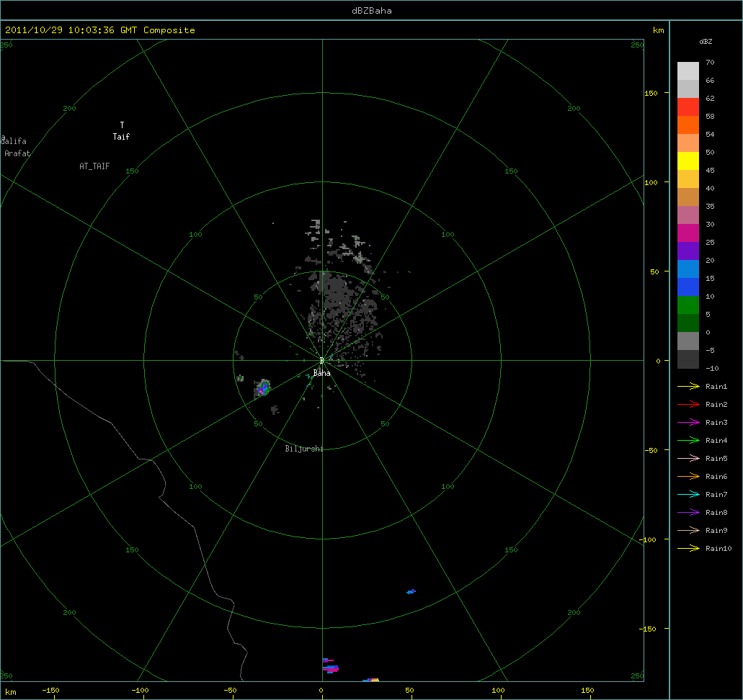Click the tan Rain9 arrow icon

688,531
